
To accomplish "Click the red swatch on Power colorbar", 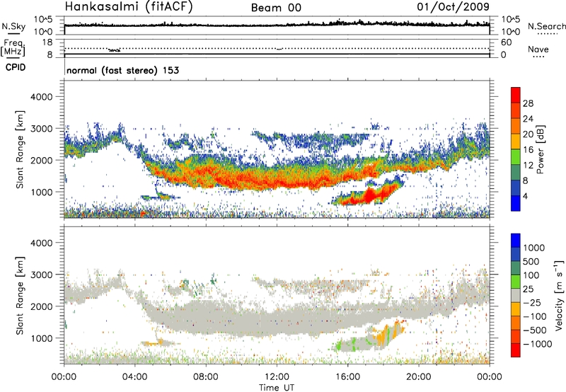I will pyautogui.click(x=516, y=95).
